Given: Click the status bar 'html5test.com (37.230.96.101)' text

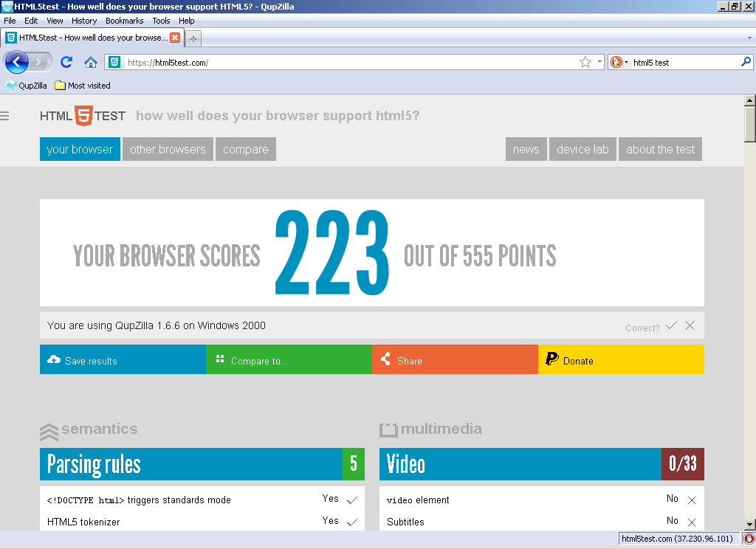Looking at the screenshot, I should click(677, 539).
